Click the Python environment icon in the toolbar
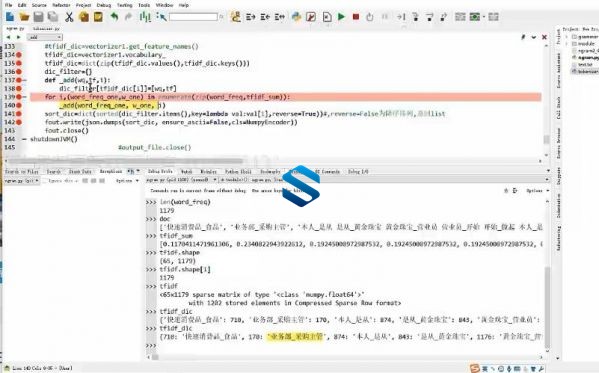599x373 pixels. point(296,16)
